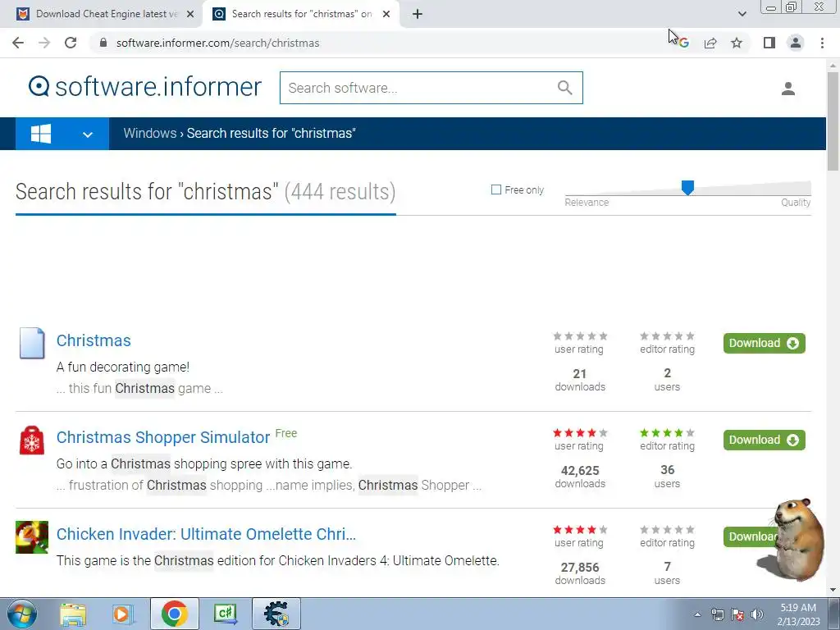
Task: Download Christmas Shopper Simulator
Action: 764,440
